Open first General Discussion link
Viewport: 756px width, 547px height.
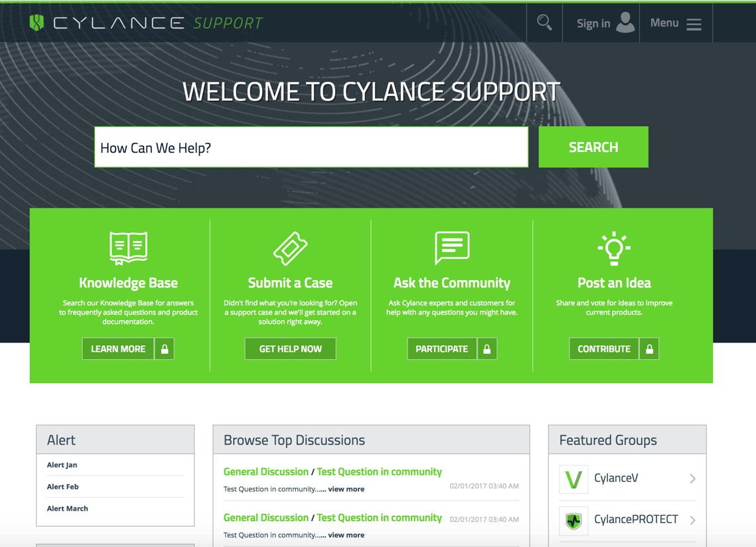[x=265, y=472]
